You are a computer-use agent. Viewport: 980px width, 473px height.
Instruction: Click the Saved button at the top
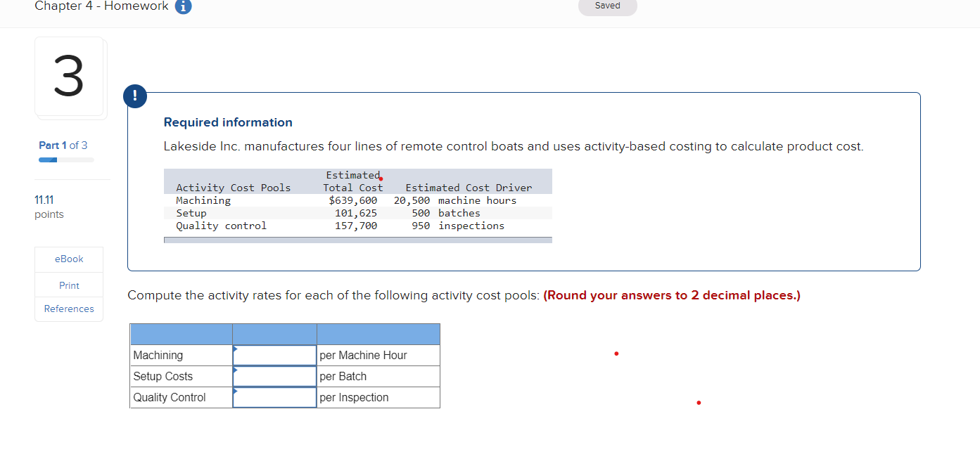(607, 6)
